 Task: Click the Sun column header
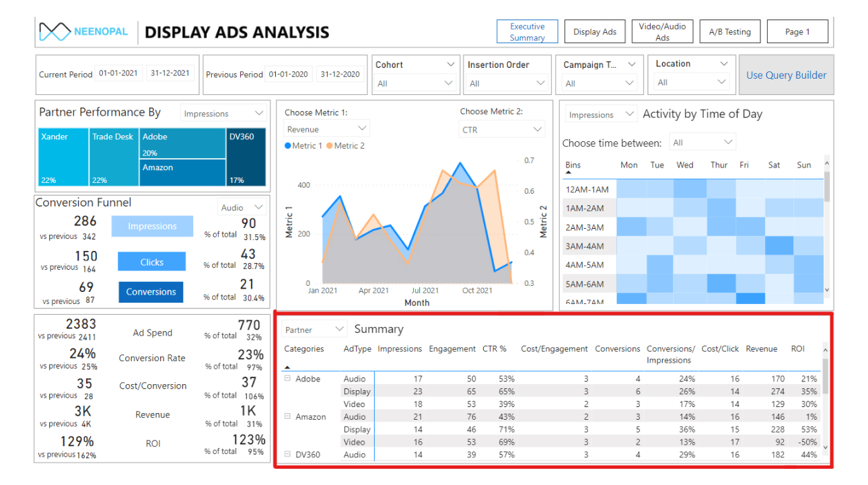point(804,165)
